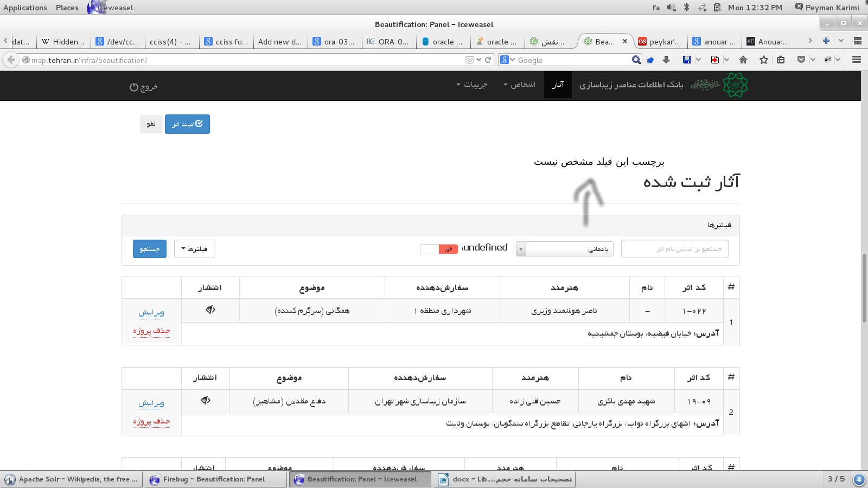This screenshot has width=868, height=488.
Task: Click Iceweasel launcher icon in top panel
Action: [x=96, y=8]
